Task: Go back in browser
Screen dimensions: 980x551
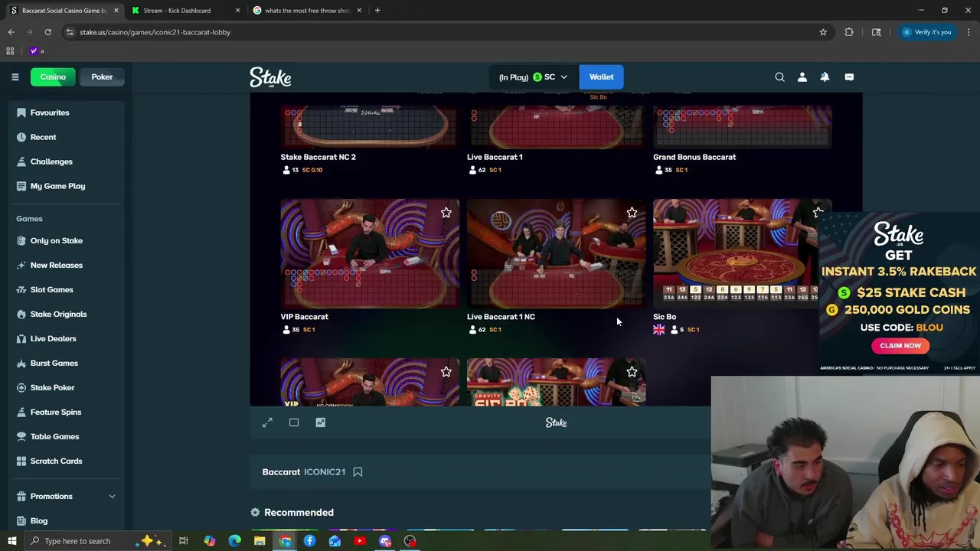Action: 11,32
